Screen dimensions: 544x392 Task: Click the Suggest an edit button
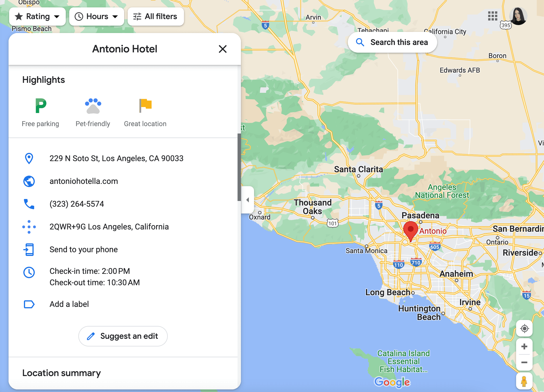point(123,336)
